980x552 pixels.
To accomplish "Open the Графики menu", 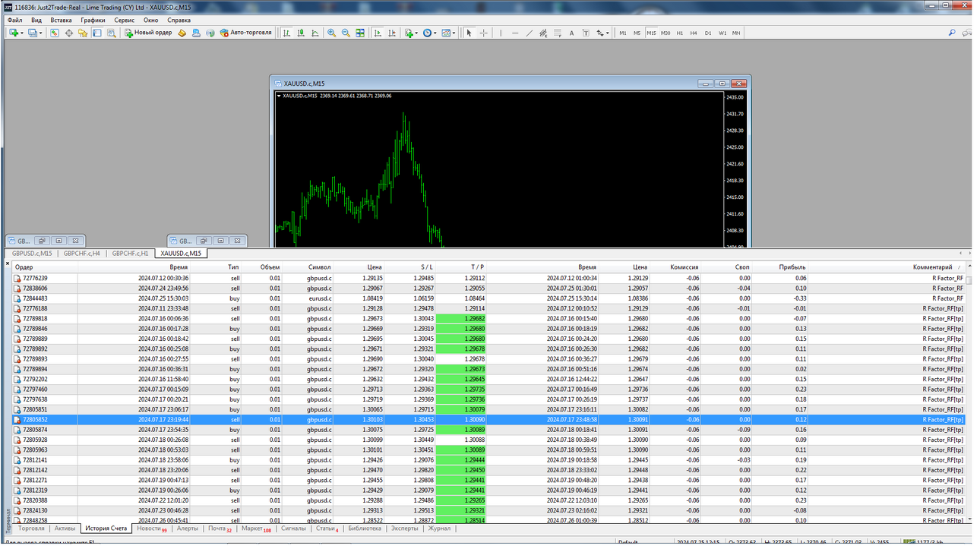I will [x=93, y=21].
